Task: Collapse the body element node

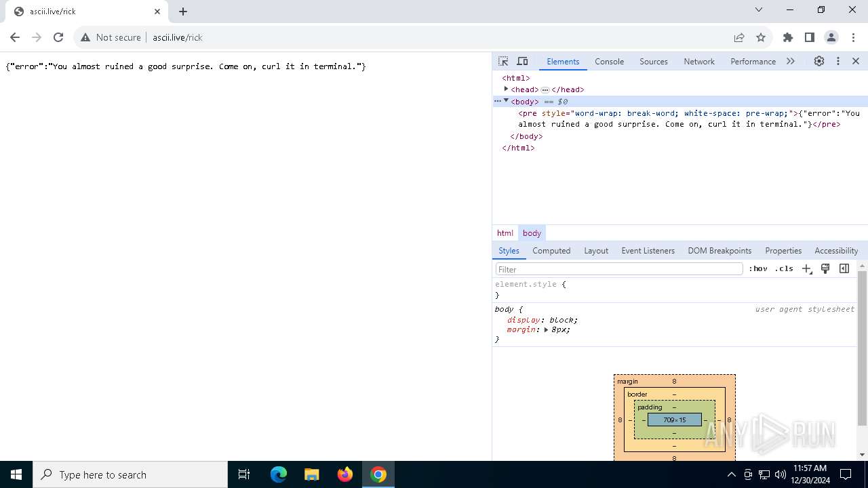Action: (506, 101)
